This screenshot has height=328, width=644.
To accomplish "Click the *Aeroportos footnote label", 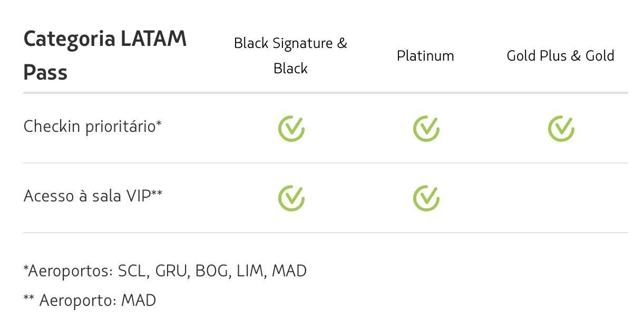I will point(69,271).
